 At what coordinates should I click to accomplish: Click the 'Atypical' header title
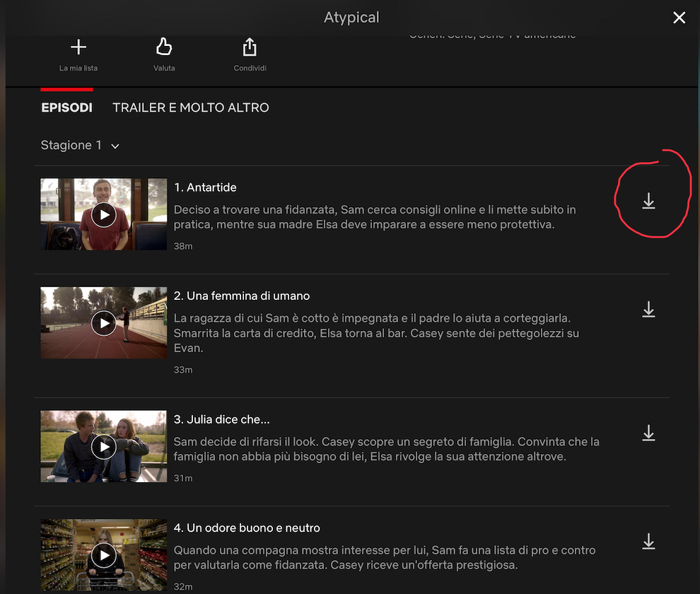(x=351, y=18)
